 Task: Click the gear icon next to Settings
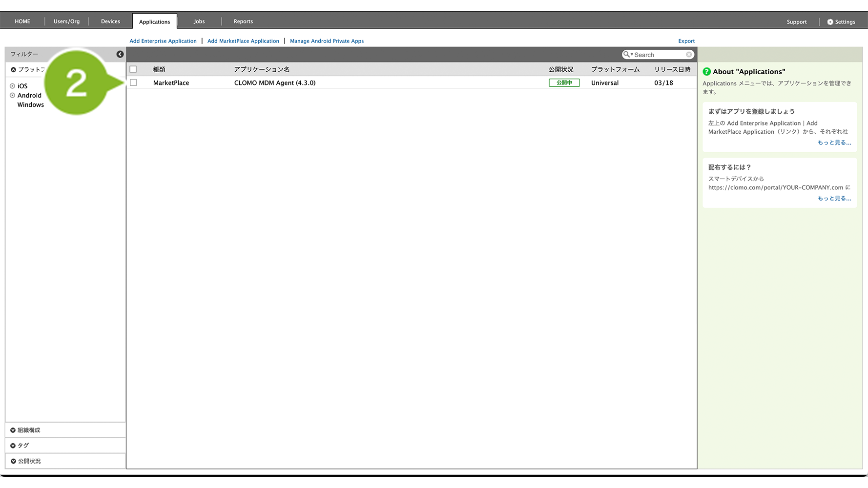[830, 22]
